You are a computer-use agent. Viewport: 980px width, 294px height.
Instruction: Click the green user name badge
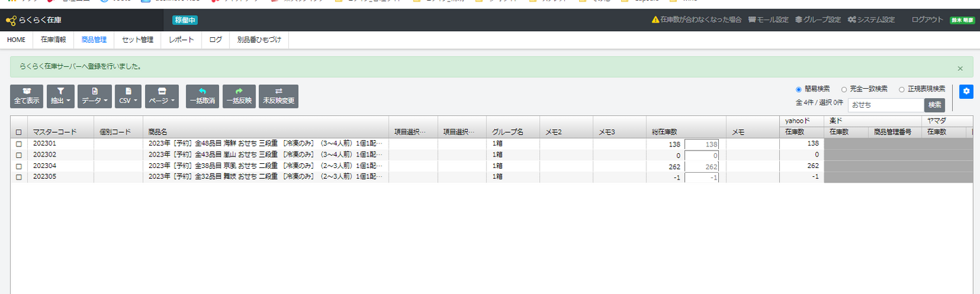coord(961,20)
